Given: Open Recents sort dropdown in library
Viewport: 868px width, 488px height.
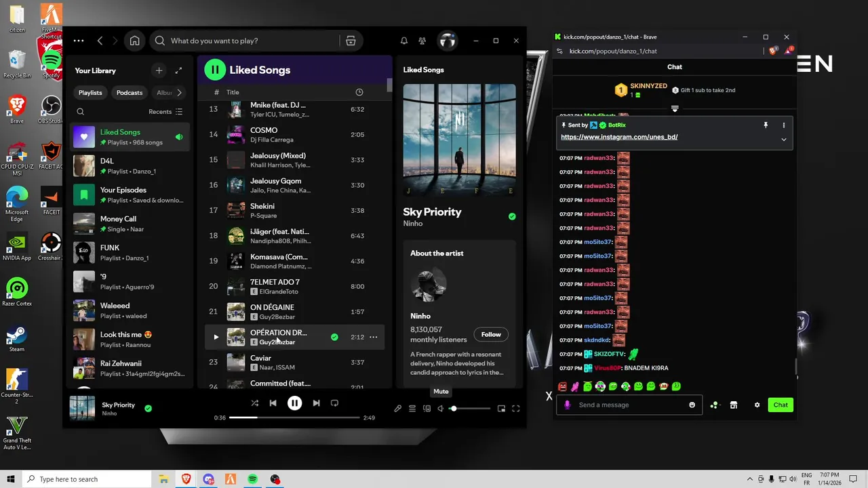Looking at the screenshot, I should pos(165,112).
